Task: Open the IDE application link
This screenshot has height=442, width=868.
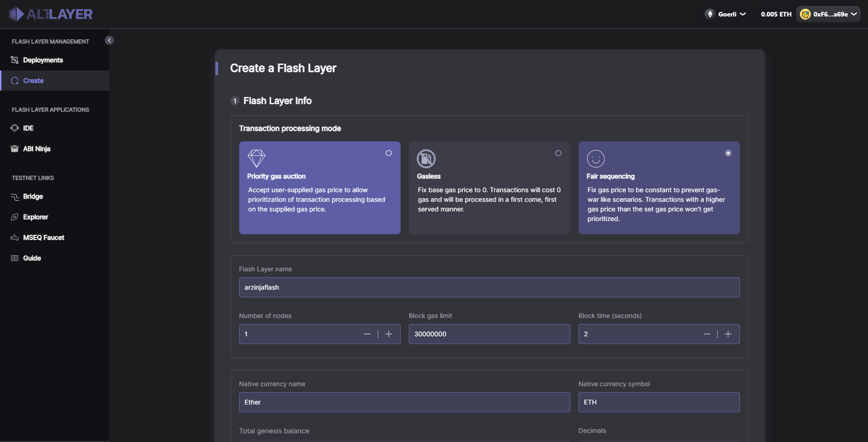Action: 28,128
